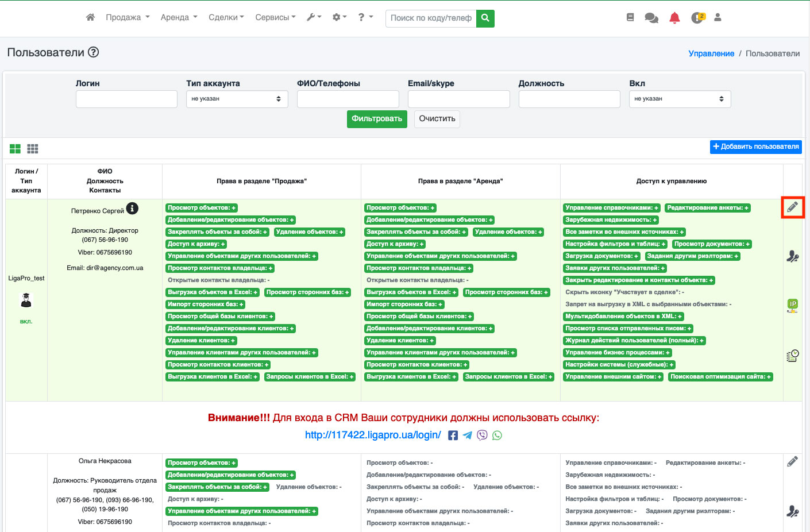Click the home icon in navbar
Screen dimensions: 810x532
(90, 17)
